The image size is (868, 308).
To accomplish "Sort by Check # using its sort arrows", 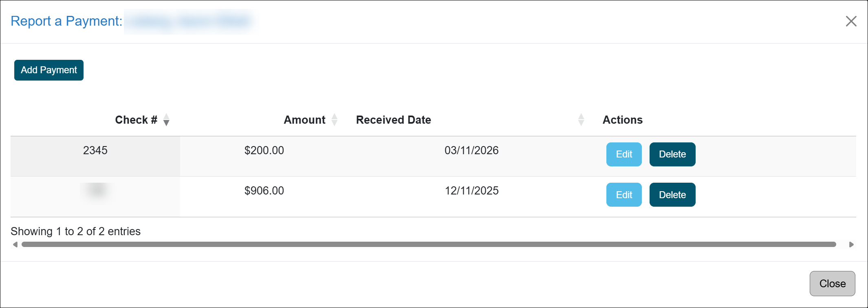I will pyautogui.click(x=166, y=120).
